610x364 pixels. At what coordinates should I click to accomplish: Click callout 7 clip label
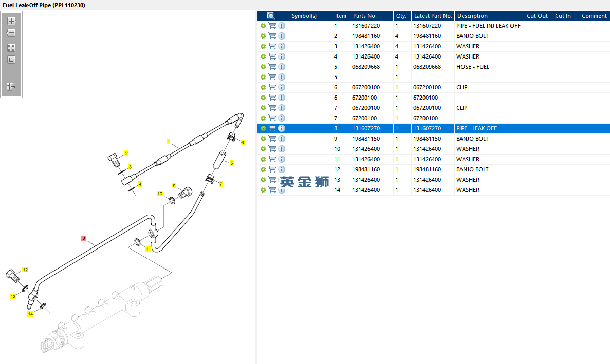point(220,184)
